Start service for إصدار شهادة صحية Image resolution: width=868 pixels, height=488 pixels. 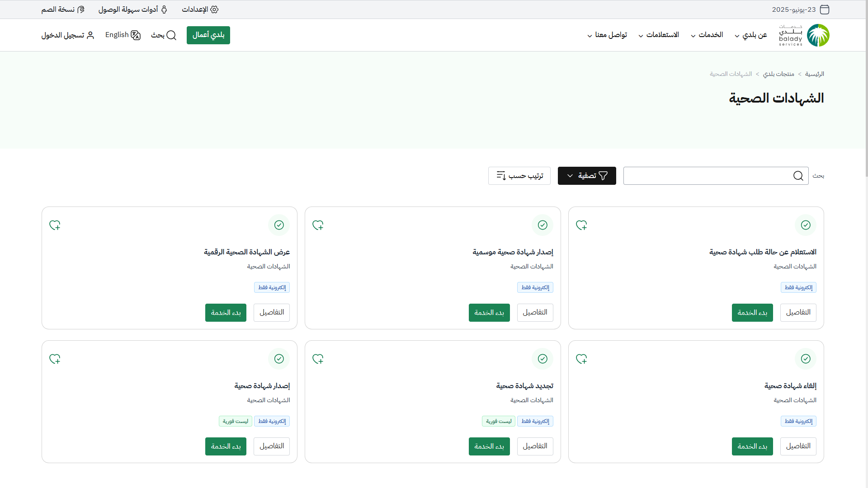click(226, 446)
